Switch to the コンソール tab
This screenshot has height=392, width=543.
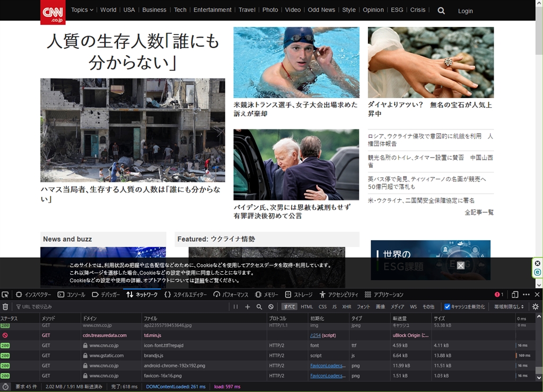72,294
